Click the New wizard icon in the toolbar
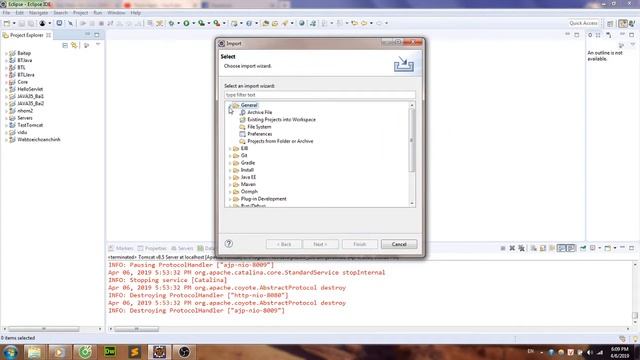Screen dimensions: 640x360 click(x=7, y=23)
